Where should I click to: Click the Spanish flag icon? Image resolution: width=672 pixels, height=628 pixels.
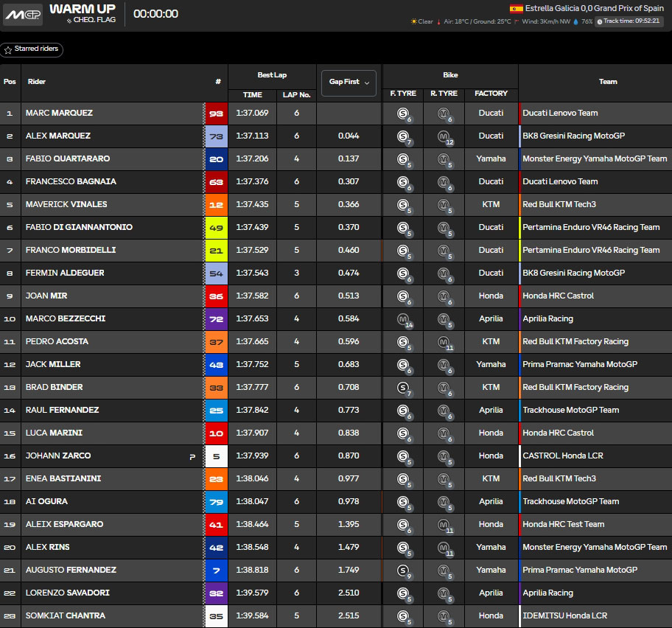[517, 9]
